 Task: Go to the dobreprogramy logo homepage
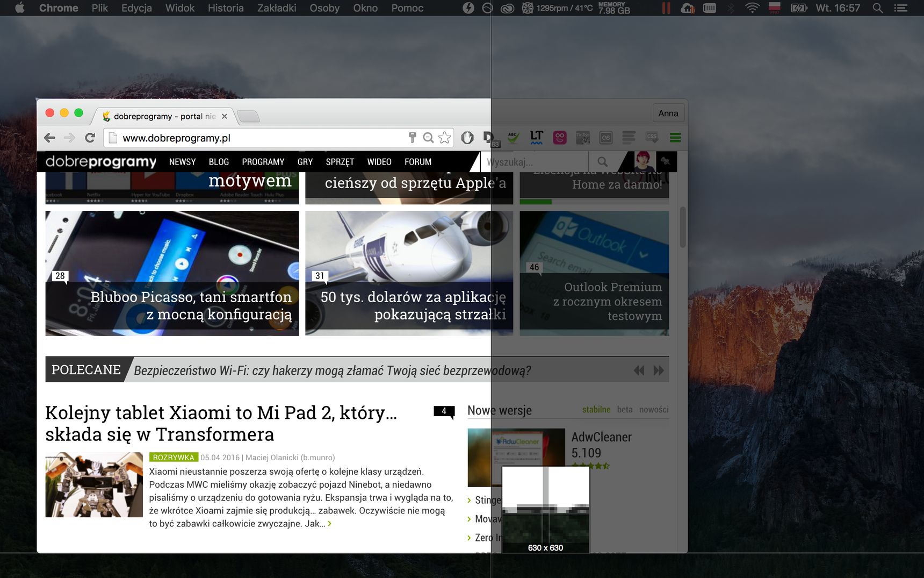coord(101,161)
